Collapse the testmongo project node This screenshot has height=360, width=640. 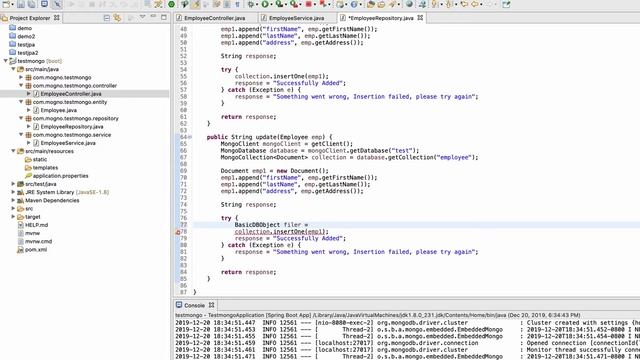click(6, 61)
